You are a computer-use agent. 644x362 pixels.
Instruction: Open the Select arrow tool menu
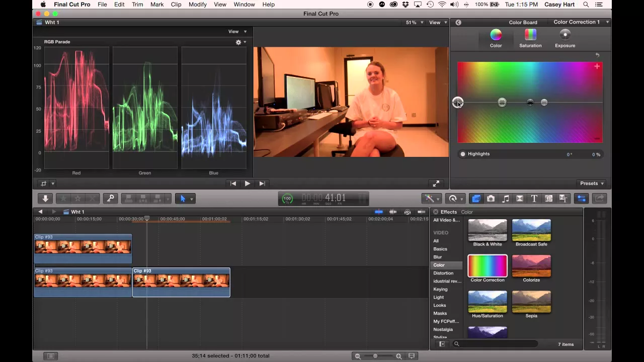(185, 199)
